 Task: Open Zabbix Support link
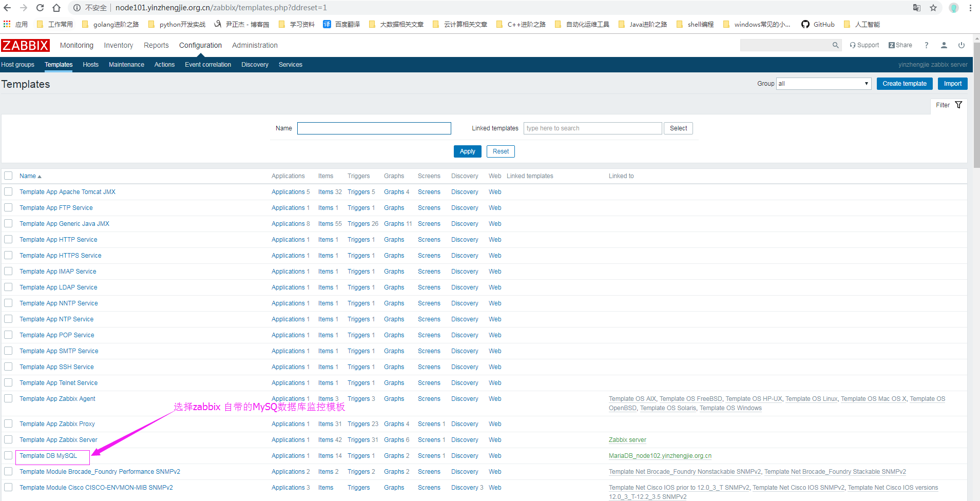864,45
